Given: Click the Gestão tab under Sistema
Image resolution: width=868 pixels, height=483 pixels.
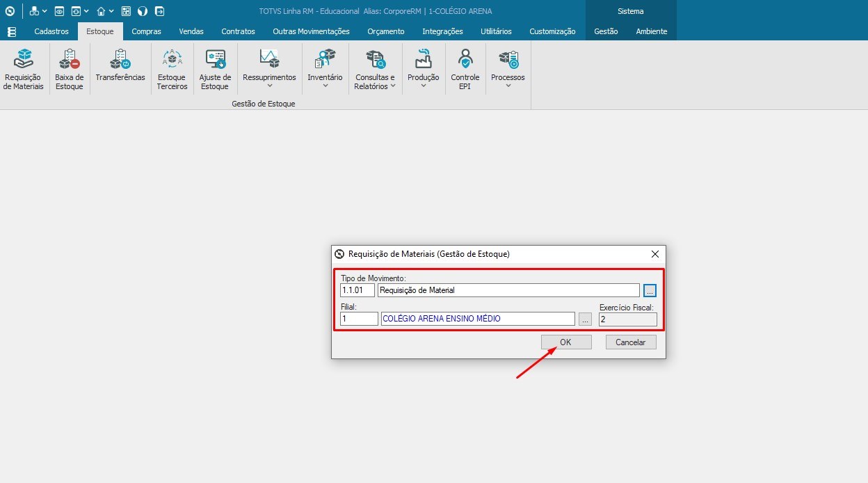Looking at the screenshot, I should click(605, 31).
